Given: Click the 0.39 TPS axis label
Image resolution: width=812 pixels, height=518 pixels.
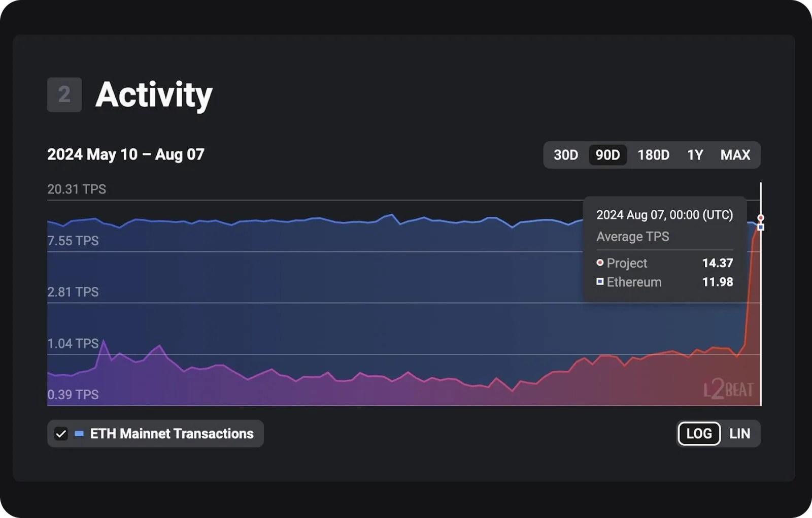Looking at the screenshot, I should point(73,395).
